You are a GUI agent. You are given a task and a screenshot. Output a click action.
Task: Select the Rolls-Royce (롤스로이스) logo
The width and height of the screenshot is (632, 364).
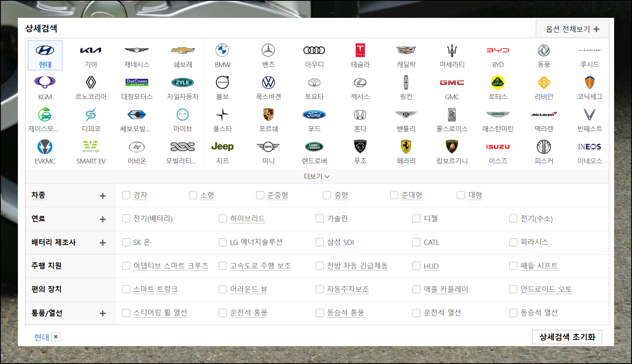(x=452, y=115)
